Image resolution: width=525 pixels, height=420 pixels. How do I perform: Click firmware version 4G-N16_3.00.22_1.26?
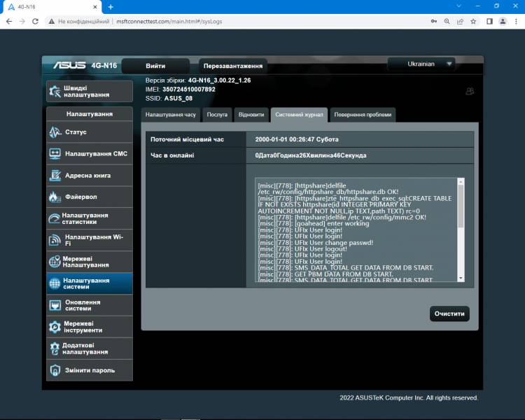click(219, 80)
